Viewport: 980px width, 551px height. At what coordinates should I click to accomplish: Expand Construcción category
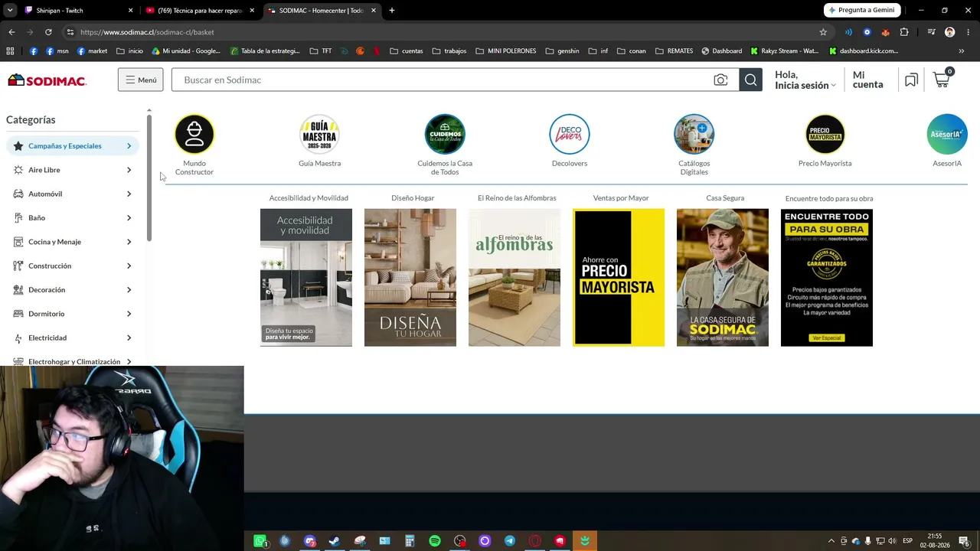pyautogui.click(x=73, y=266)
